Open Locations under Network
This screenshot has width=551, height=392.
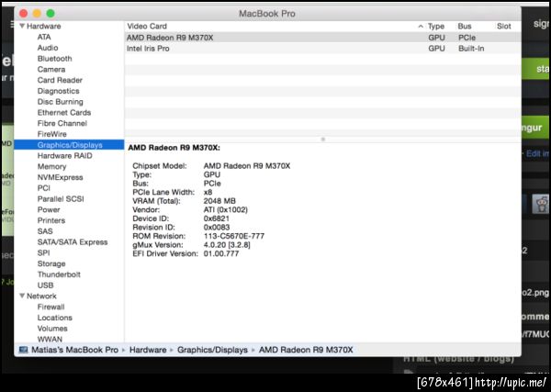[x=55, y=318]
